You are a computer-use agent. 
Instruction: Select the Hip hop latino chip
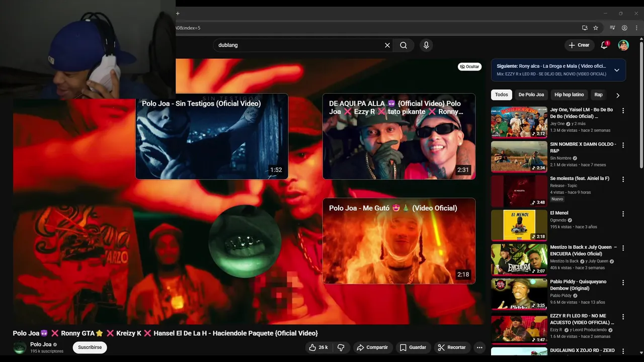coord(569,95)
